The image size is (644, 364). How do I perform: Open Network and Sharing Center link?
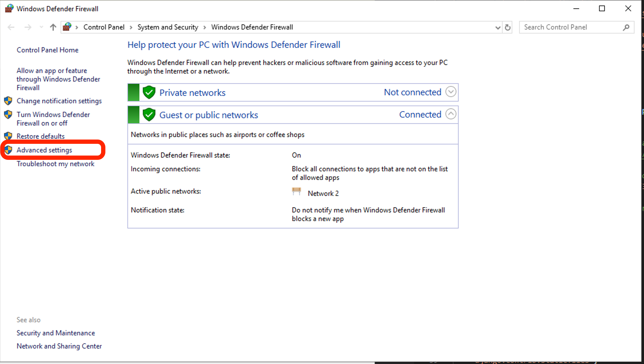(59, 346)
